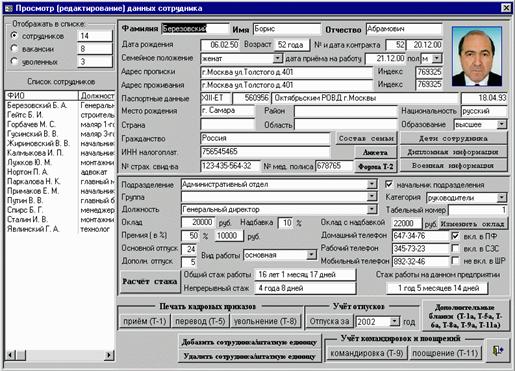Image resolution: width=515 pixels, height=371 pixels.
Task: Open the «Подразделение» dropdown
Action: (372, 184)
